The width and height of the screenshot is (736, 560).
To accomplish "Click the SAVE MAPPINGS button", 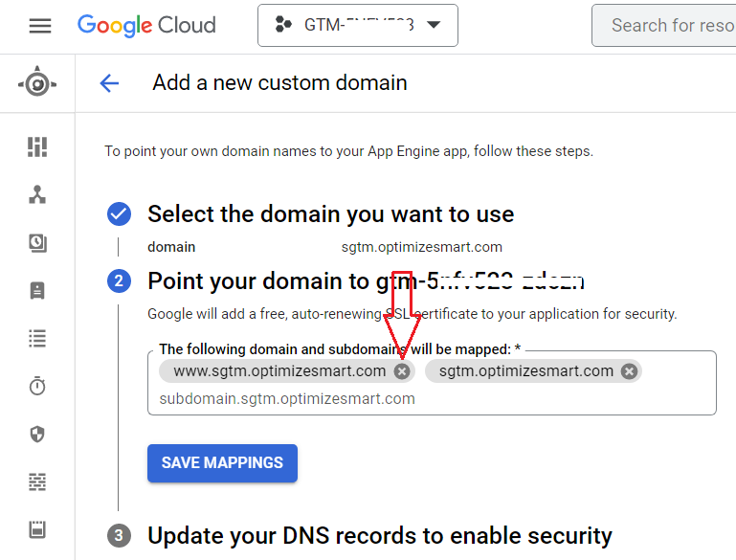I will click(222, 463).
